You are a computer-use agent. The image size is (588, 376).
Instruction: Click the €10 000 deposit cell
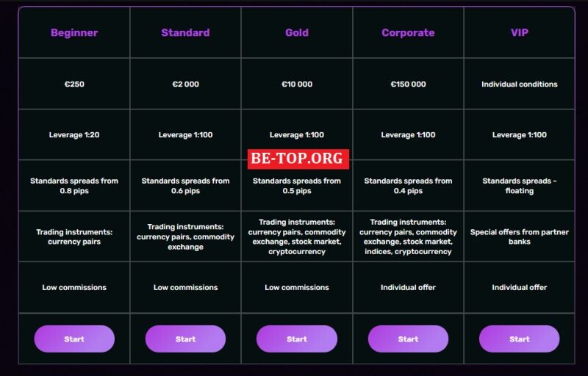[x=297, y=84]
